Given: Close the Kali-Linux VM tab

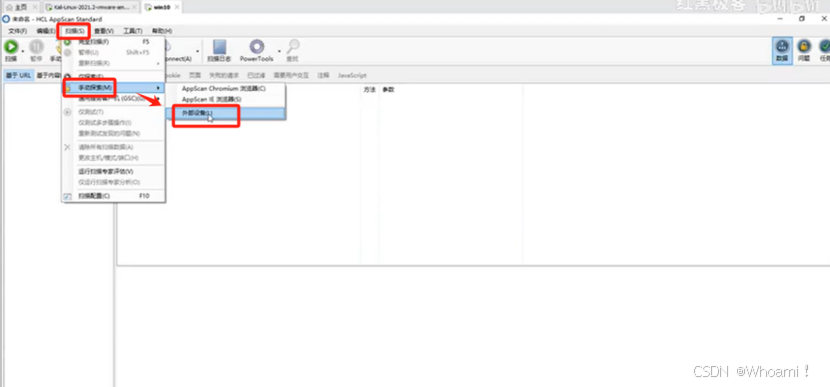Looking at the screenshot, I should (x=135, y=7).
